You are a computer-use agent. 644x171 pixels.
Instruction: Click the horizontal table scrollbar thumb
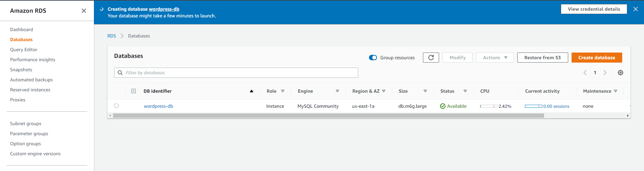tap(328, 115)
